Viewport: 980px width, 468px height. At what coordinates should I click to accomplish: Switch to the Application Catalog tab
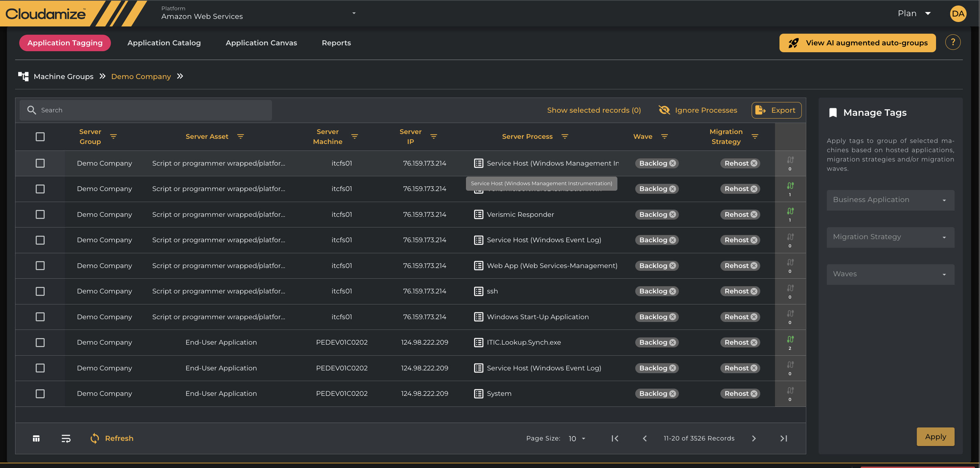(x=164, y=43)
